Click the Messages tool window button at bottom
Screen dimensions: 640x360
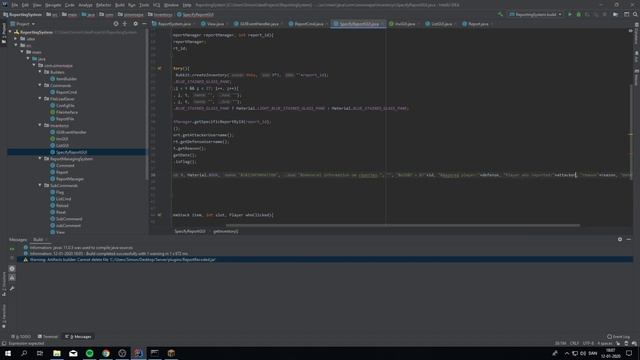79,337
